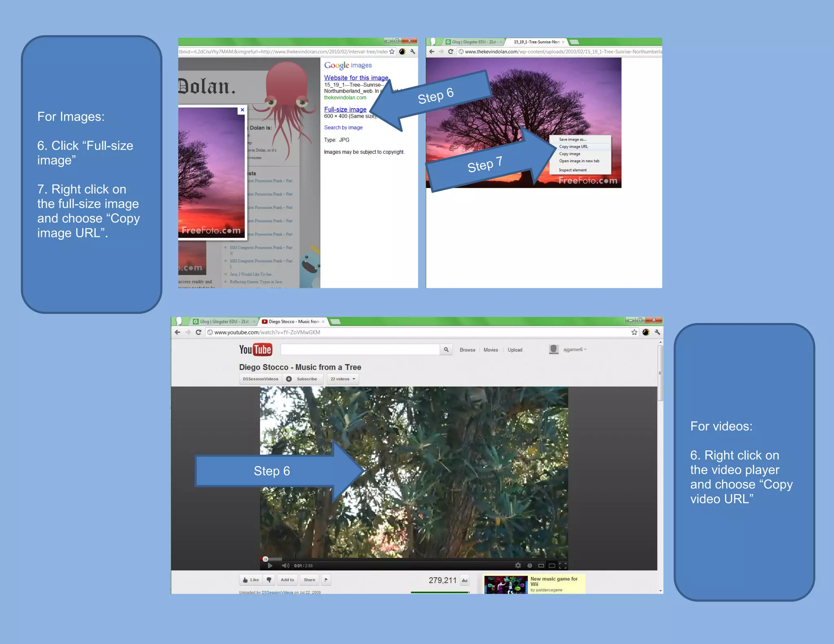Screen dimensions: 834x644
Task: Click the thumbs-down dislike button
Action: (x=269, y=580)
